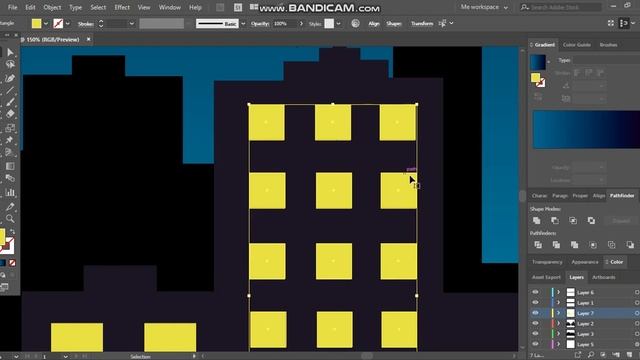Image resolution: width=640 pixels, height=360 pixels.
Task: Switch to the Asset Export tab
Action: click(x=546, y=277)
